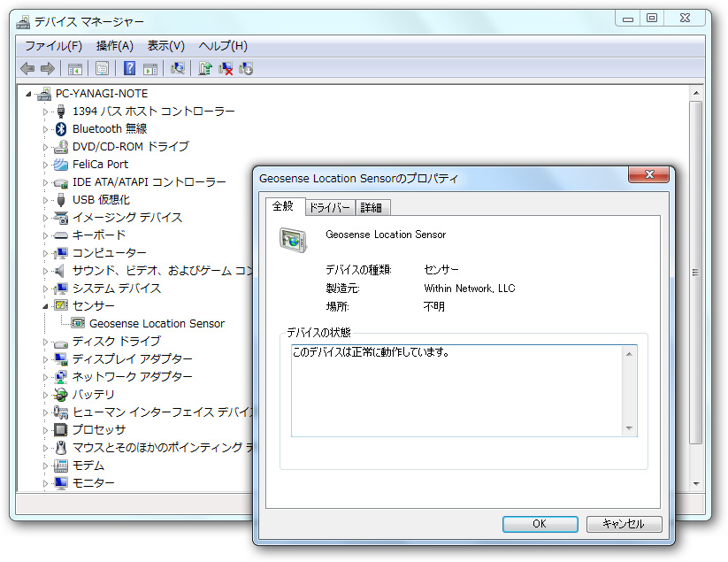
Task: Switch to the ドライバー tab
Action: 330,207
